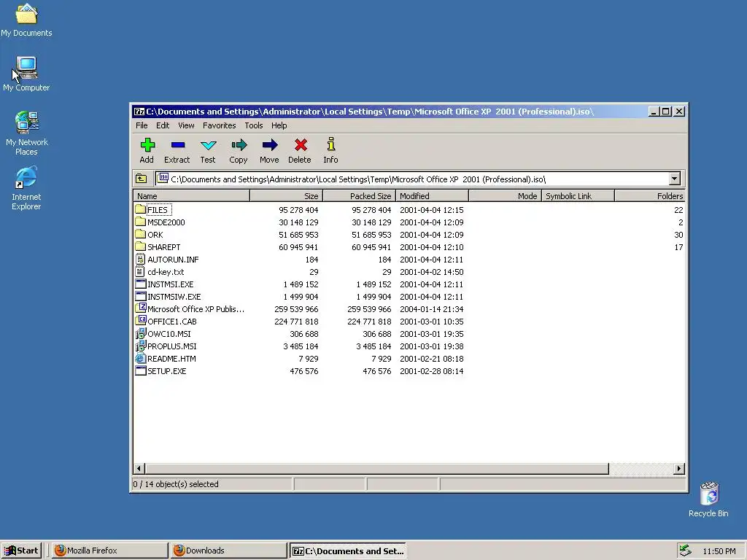This screenshot has height=560, width=747.
Task: Select the MSDE2000 folder icon
Action: pyautogui.click(x=140, y=222)
